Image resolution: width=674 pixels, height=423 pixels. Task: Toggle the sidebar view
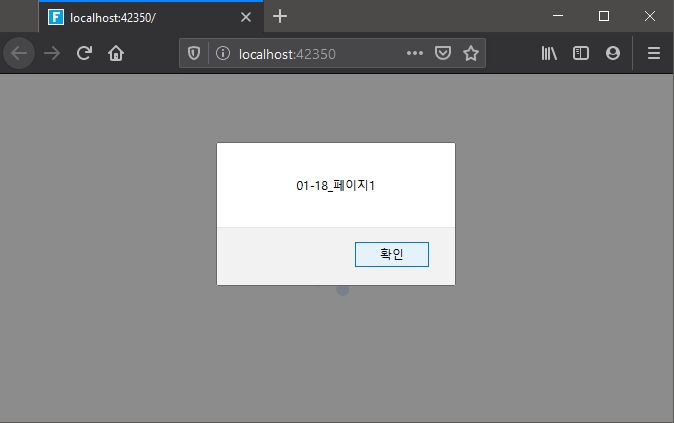coord(580,54)
